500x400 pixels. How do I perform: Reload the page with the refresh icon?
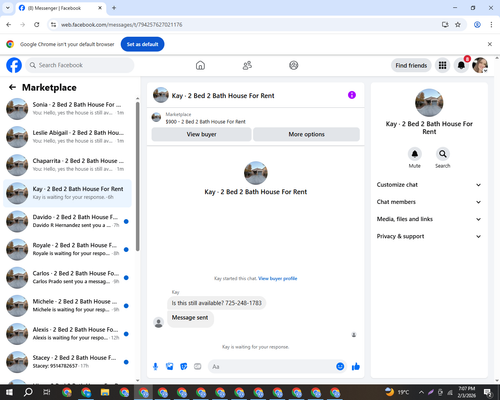point(37,25)
